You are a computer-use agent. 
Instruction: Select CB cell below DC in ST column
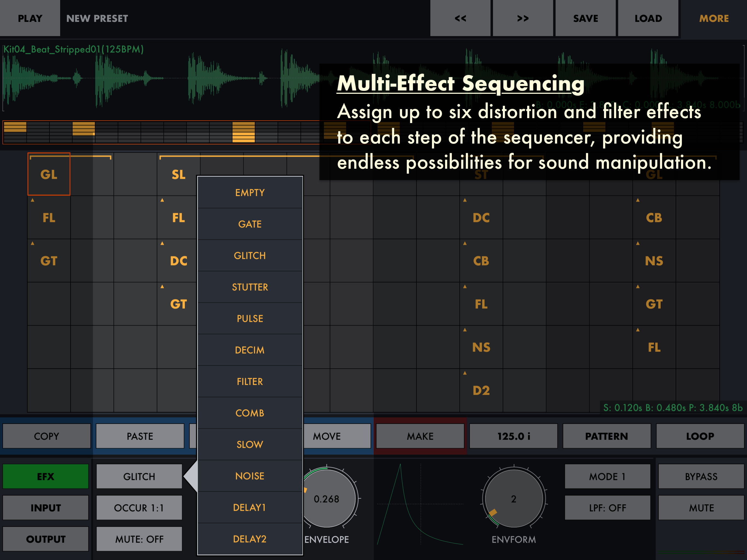481,261
